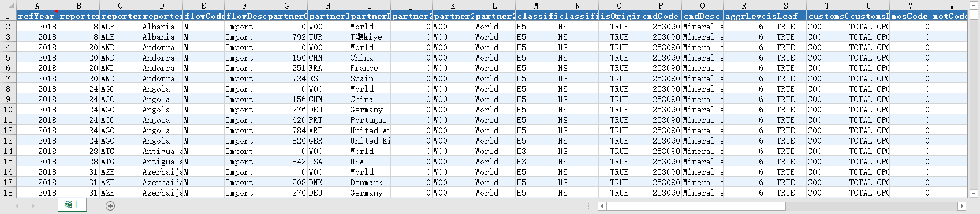Click the GBR partner code cell
This screenshot has height=214, width=980.
click(x=328, y=141)
